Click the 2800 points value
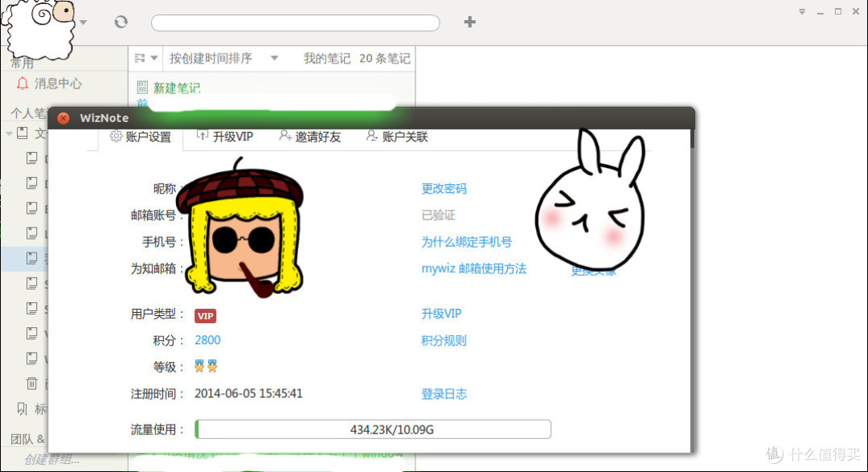 pos(207,340)
